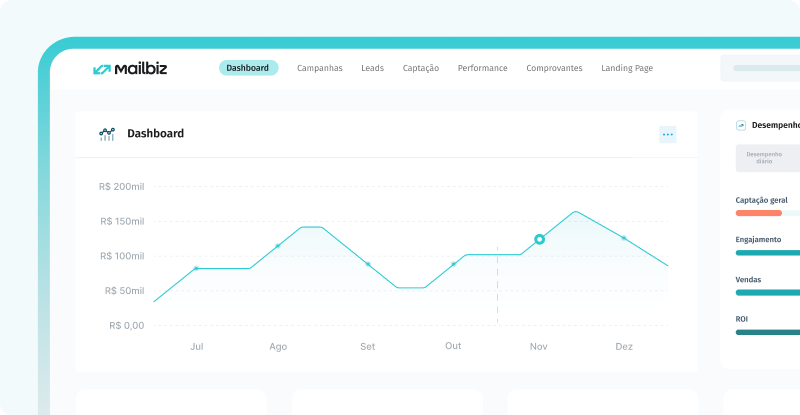Open the Comprovantes tab
This screenshot has height=415, width=800.
(555, 68)
